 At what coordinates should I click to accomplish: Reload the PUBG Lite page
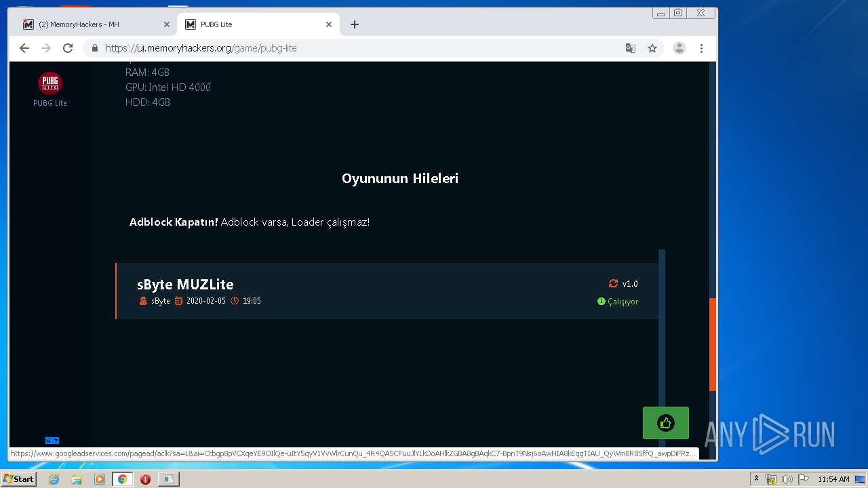(68, 48)
